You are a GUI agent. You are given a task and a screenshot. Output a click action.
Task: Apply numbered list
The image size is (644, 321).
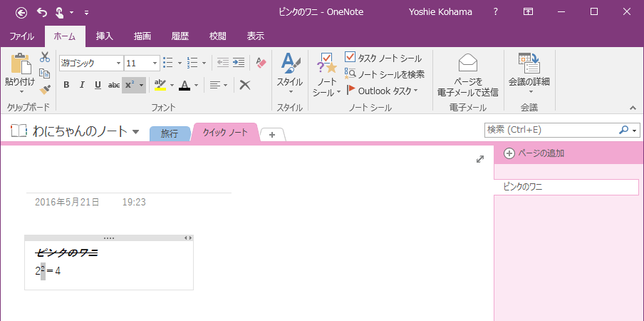(192, 63)
